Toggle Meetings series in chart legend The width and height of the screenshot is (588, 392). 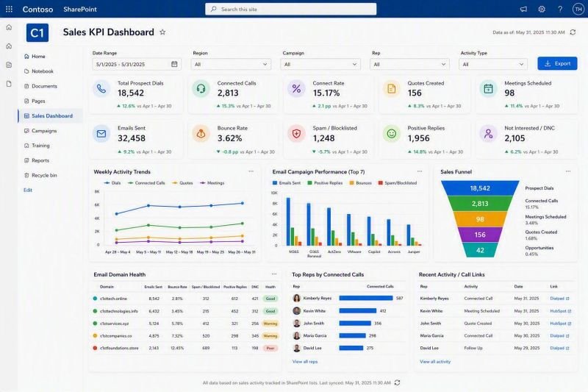point(212,183)
